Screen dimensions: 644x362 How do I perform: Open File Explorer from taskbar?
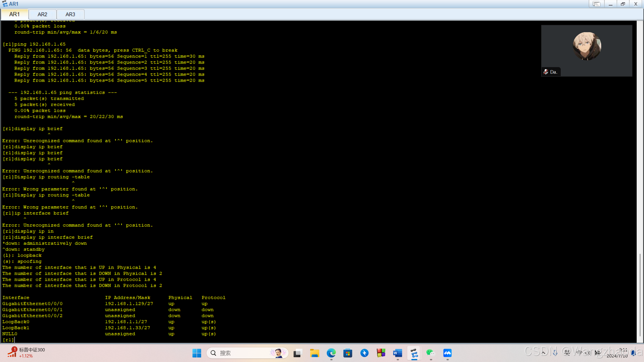coord(314,353)
